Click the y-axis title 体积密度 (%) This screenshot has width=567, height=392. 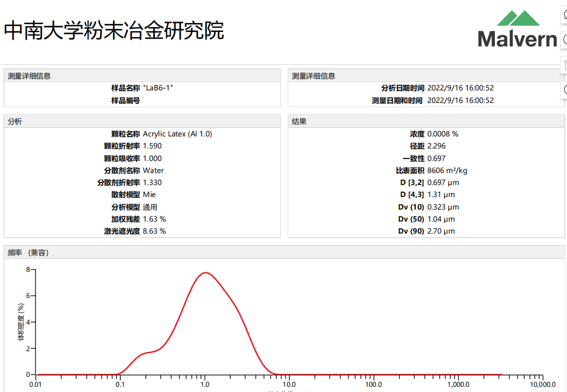21,322
